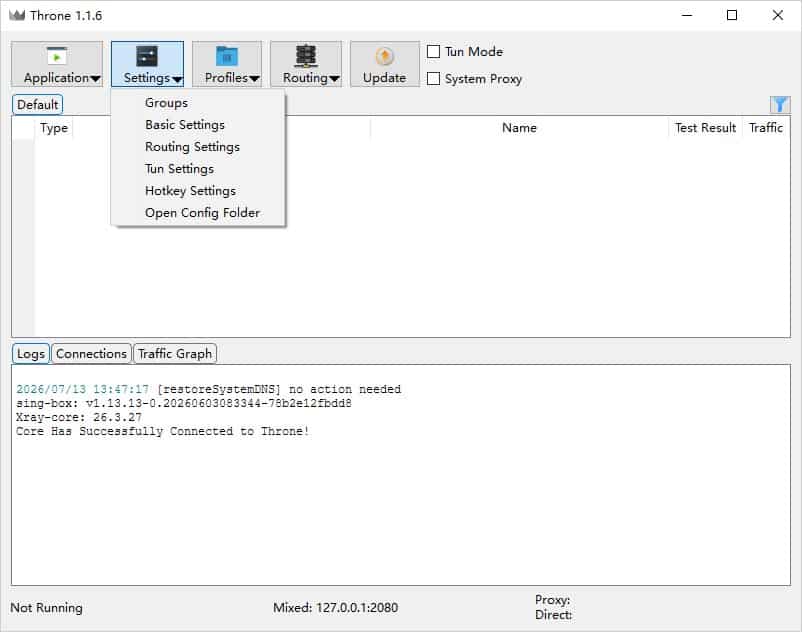This screenshot has width=802, height=632.
Task: Click the Update toolbar button
Action: click(x=385, y=64)
